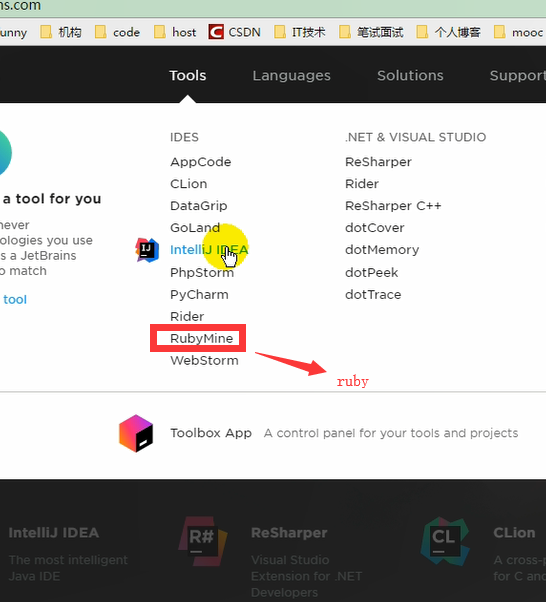Click the ReSharper heading in dark section
Screen dimensions: 546x602
tap(289, 533)
